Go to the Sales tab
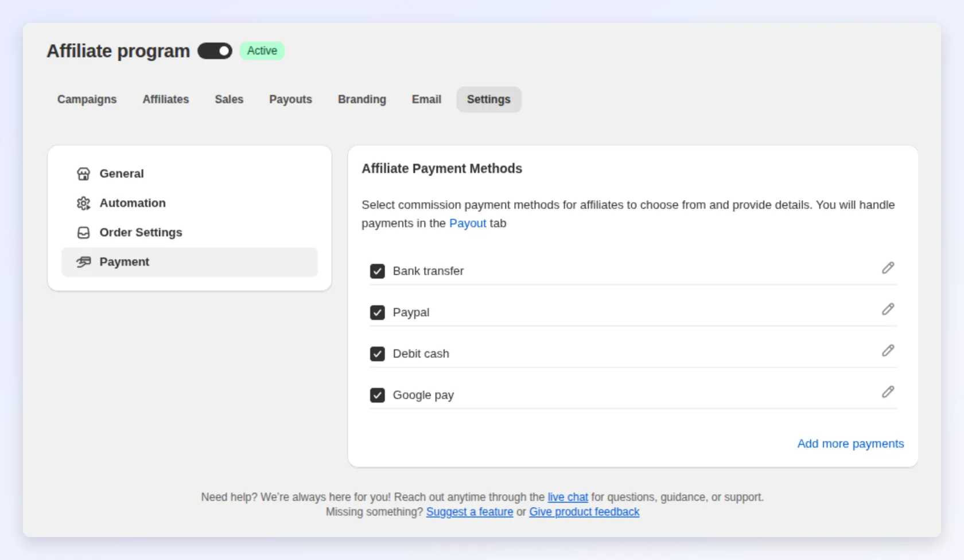Viewport: 964px width, 560px height. click(229, 99)
